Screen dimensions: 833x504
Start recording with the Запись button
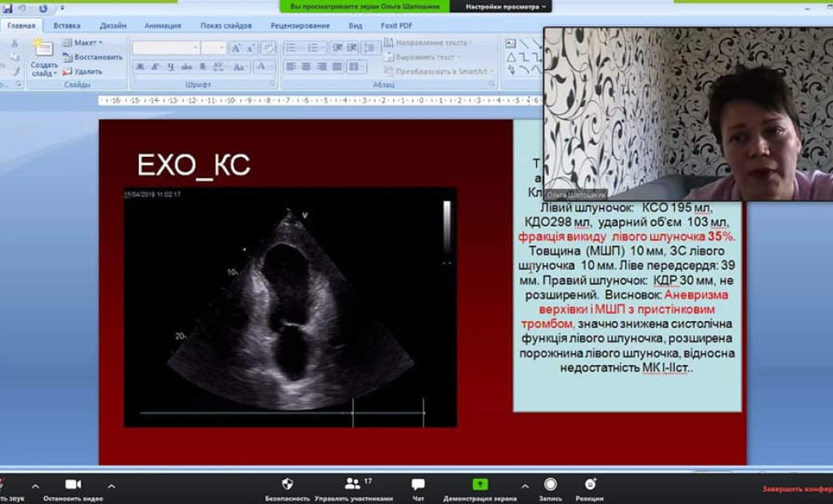click(x=551, y=484)
